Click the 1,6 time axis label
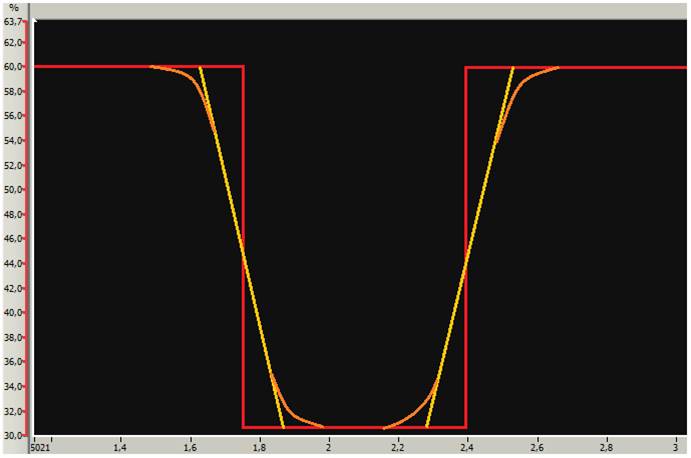This screenshot has width=691, height=458. pos(190,448)
